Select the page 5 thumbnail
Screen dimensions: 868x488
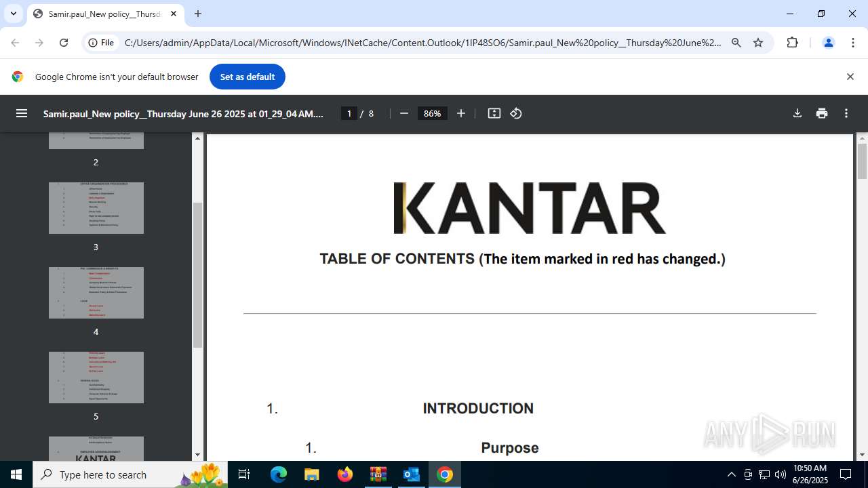(96, 378)
